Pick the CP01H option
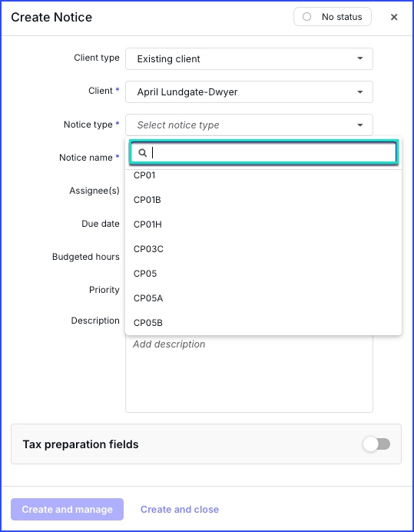The width and height of the screenshot is (414, 532). tap(263, 224)
